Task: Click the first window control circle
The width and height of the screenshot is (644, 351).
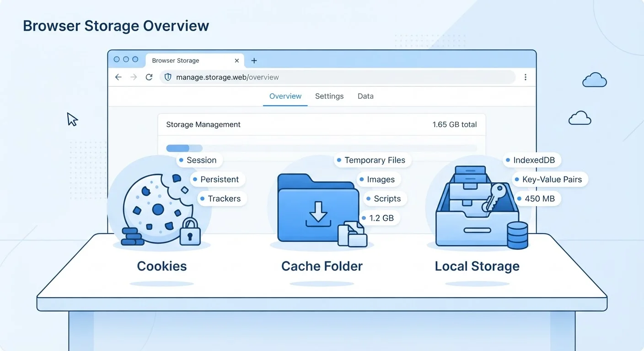Action: [116, 59]
